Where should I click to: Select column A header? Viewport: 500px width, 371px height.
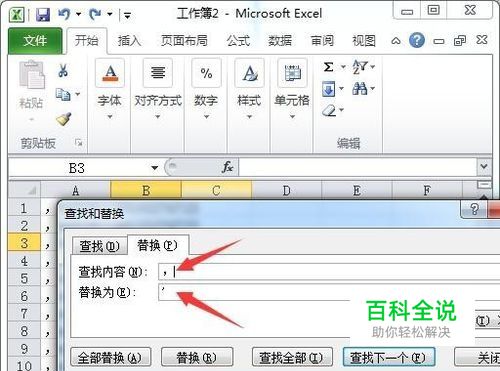[76, 191]
